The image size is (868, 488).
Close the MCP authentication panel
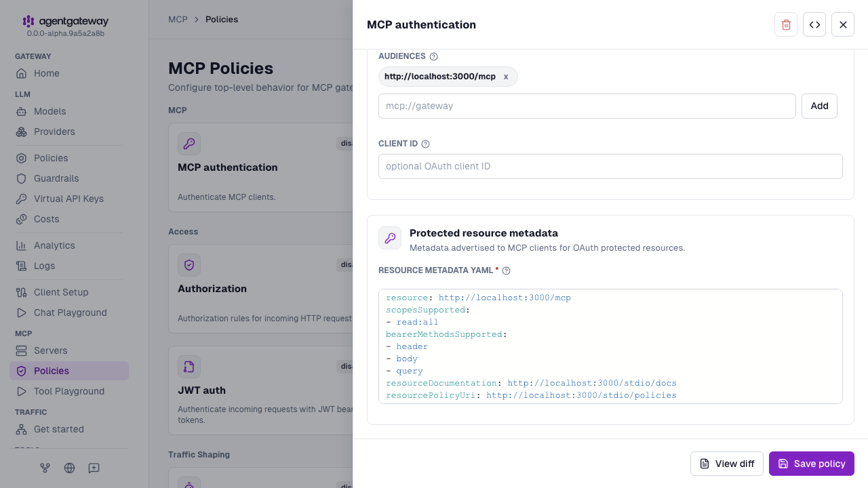[x=843, y=24]
